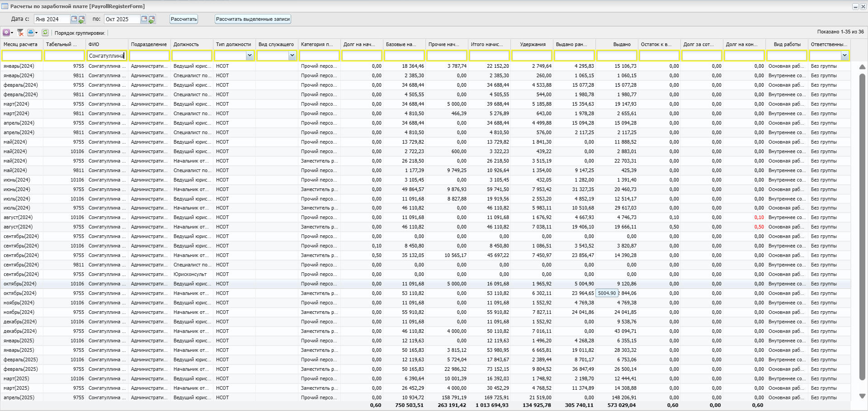868x411 pixels.
Task: Click the end date step-back arrow icon
Action: tap(152, 19)
